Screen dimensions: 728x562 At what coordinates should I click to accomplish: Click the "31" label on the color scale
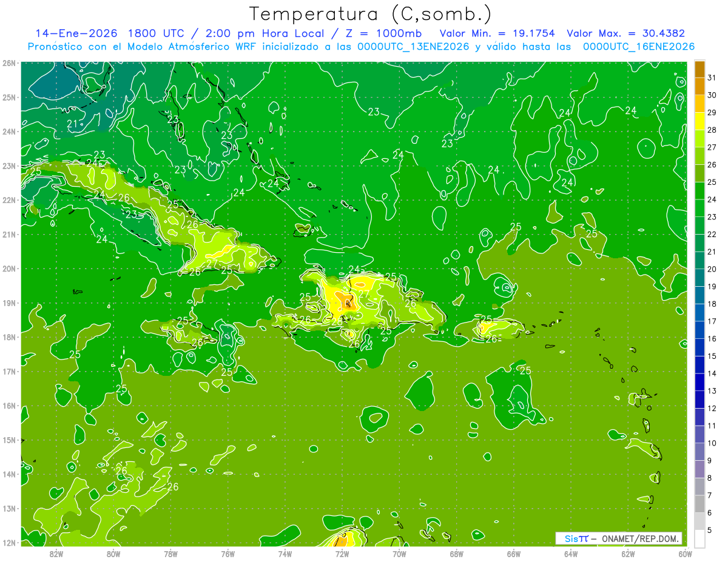[712, 78]
